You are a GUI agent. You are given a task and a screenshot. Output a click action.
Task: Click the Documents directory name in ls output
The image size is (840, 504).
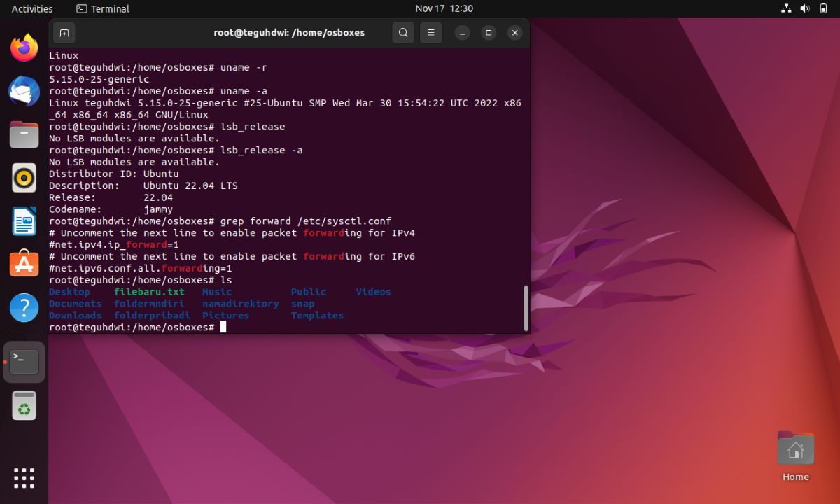pos(75,304)
